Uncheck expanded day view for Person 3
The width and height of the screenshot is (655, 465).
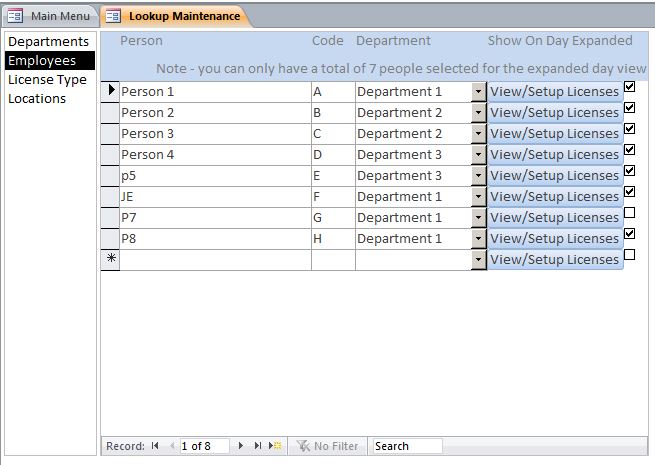630,128
